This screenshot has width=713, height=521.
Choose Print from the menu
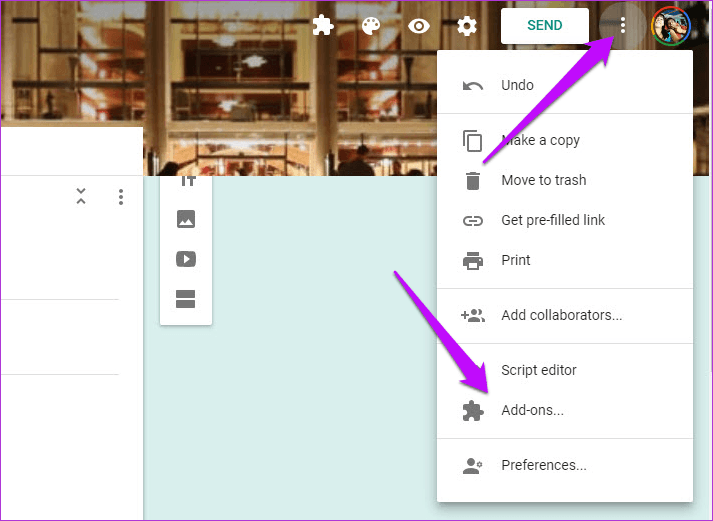point(565,260)
